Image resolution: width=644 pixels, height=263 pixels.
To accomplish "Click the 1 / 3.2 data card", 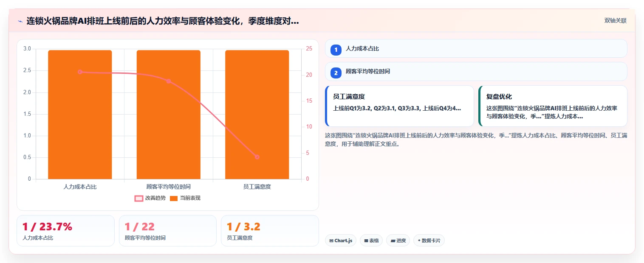I will (x=270, y=231).
